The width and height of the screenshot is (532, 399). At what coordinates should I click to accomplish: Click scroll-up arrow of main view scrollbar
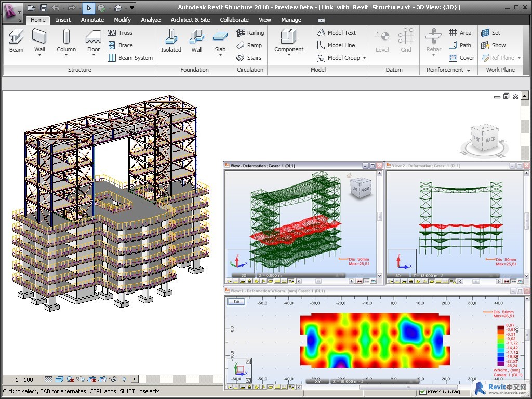point(525,96)
